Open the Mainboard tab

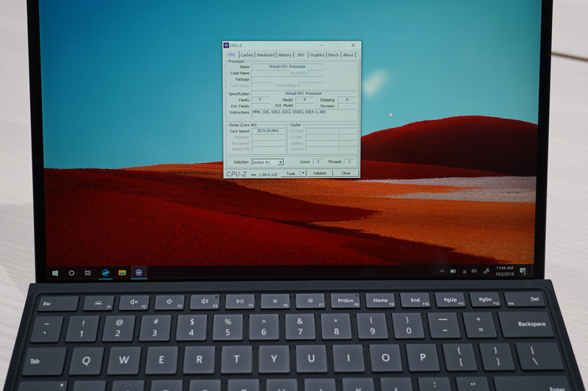click(x=265, y=55)
